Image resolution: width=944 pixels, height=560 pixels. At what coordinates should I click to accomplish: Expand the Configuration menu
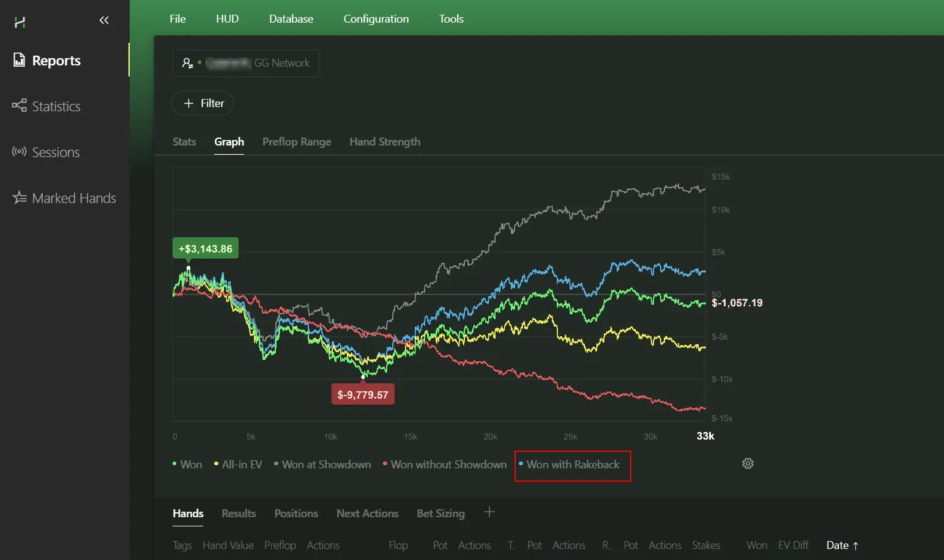click(x=376, y=19)
